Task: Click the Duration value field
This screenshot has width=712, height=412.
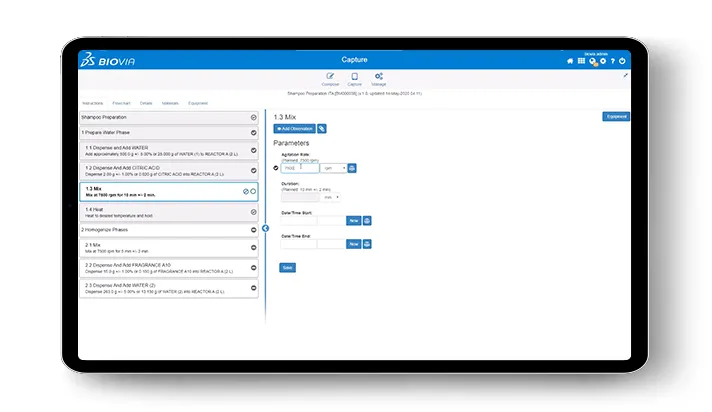Action: point(300,197)
